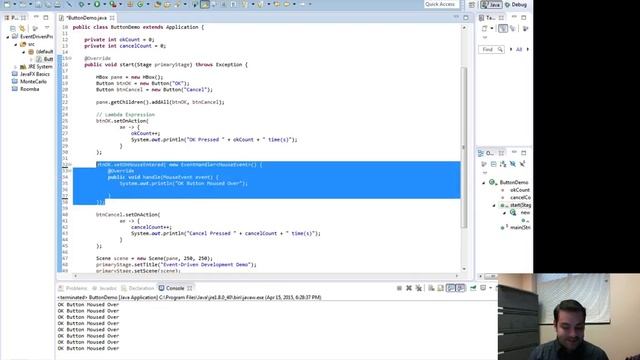This screenshot has width=640, height=360.
Task: Click the Quick Access search field
Action: click(441, 4)
